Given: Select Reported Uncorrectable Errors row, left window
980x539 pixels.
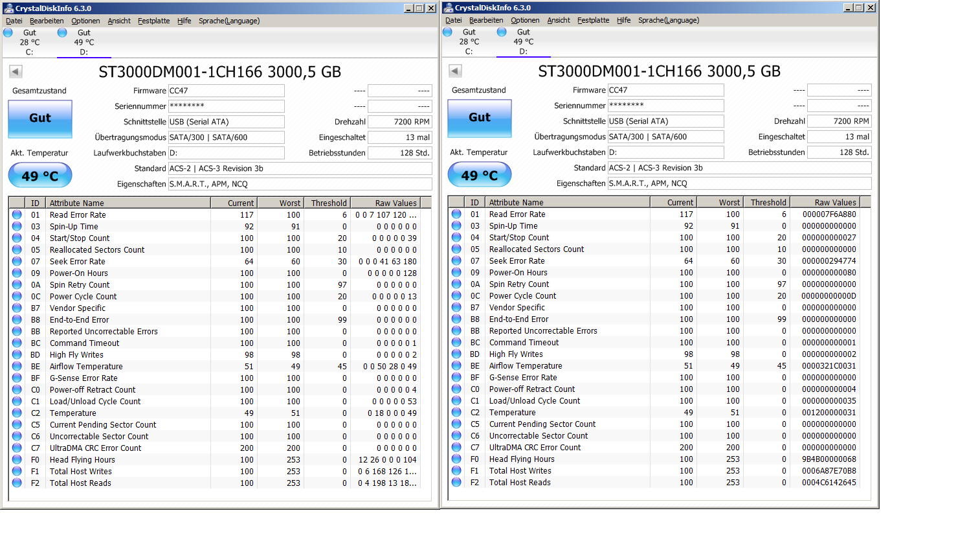Looking at the screenshot, I should click(214, 331).
